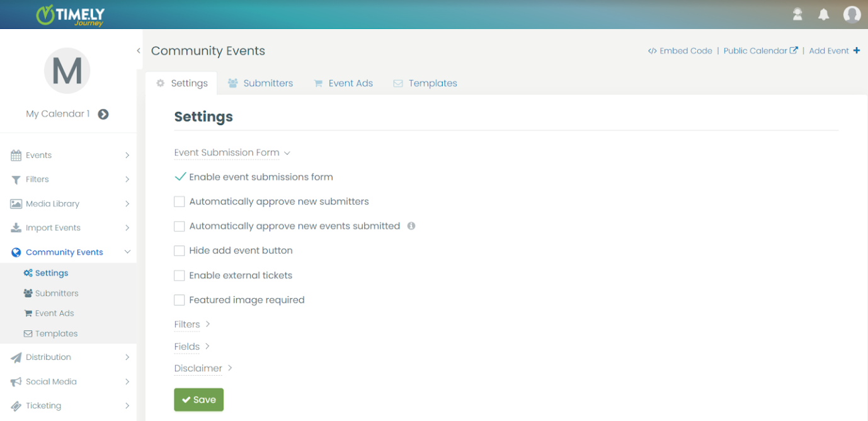Check Hide add event button
The width and height of the screenshot is (868, 421).
(180, 250)
